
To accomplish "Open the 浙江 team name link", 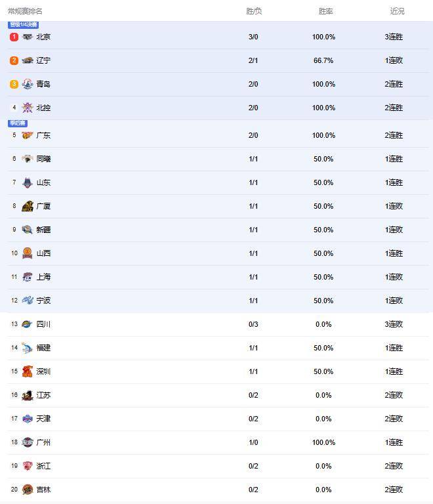I will click(43, 466).
